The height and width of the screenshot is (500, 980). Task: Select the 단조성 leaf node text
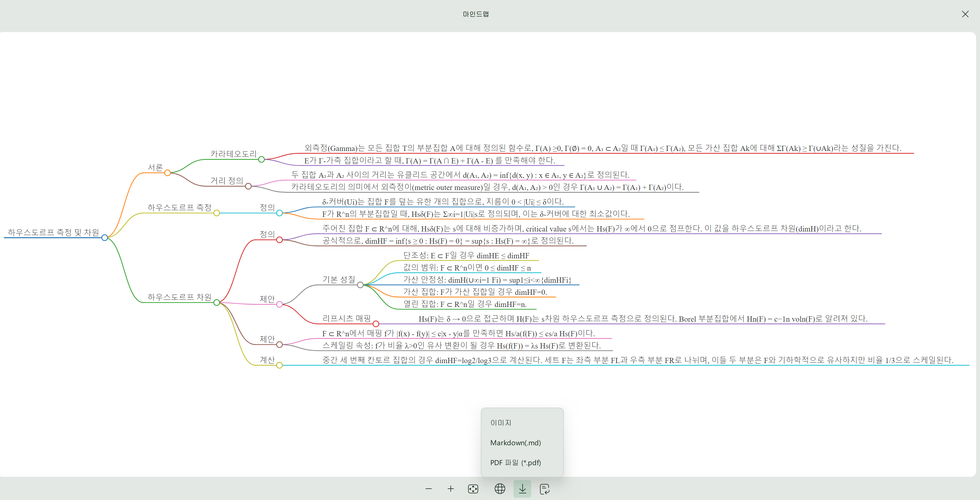click(x=466, y=256)
